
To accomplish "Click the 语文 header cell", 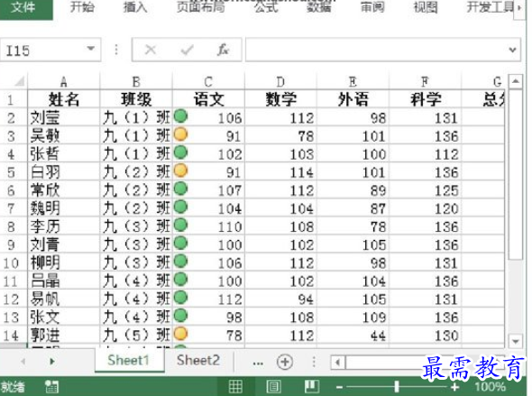I will (208, 99).
